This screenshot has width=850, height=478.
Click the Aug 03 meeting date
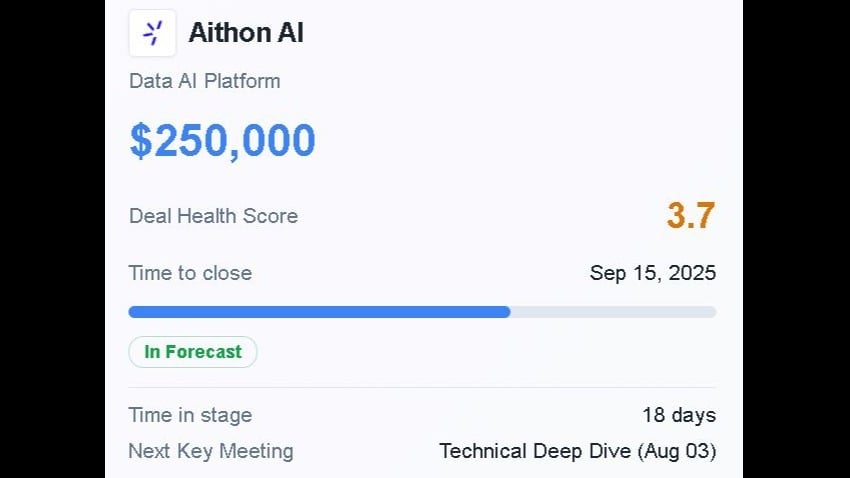click(x=679, y=451)
